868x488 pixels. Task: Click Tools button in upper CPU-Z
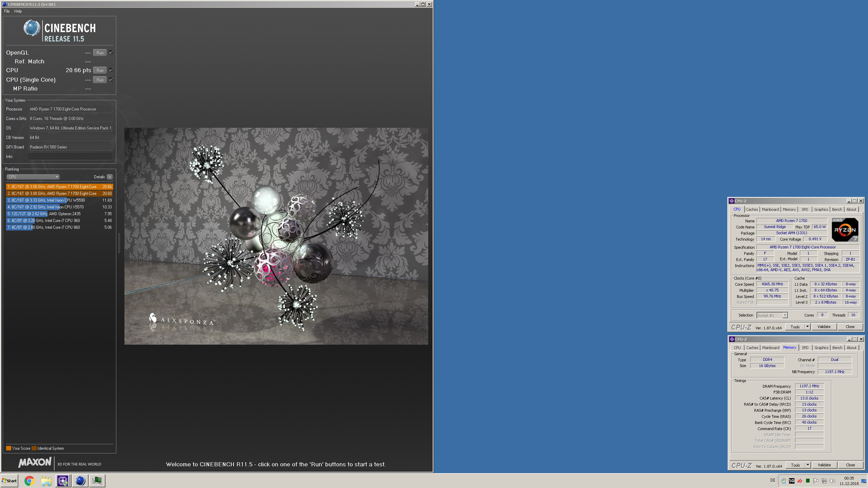(x=795, y=327)
